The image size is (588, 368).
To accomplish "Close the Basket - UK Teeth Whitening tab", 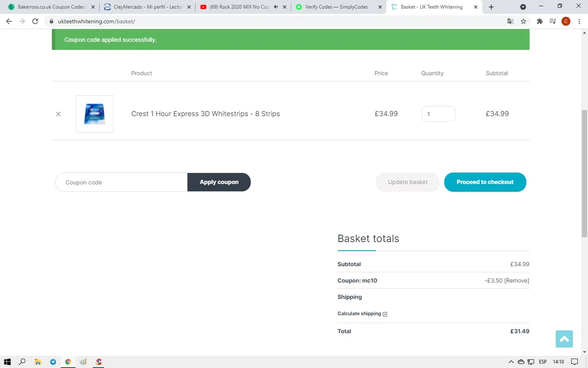I will point(476,7).
